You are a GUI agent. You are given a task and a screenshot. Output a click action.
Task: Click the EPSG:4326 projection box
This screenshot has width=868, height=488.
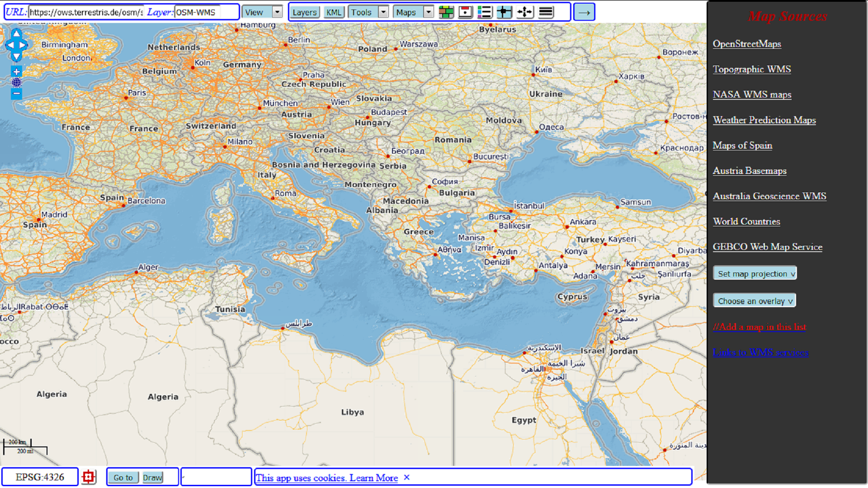[40, 477]
